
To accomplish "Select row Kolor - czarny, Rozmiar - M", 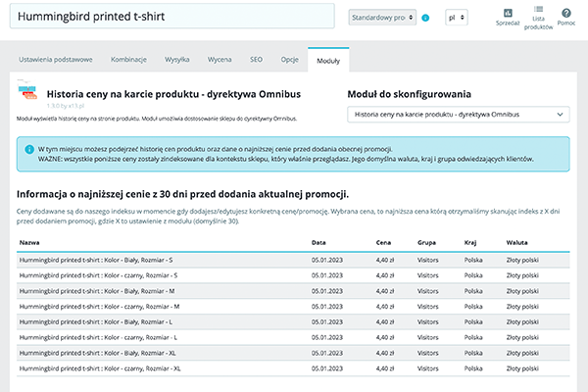I will pyautogui.click(x=293, y=307).
